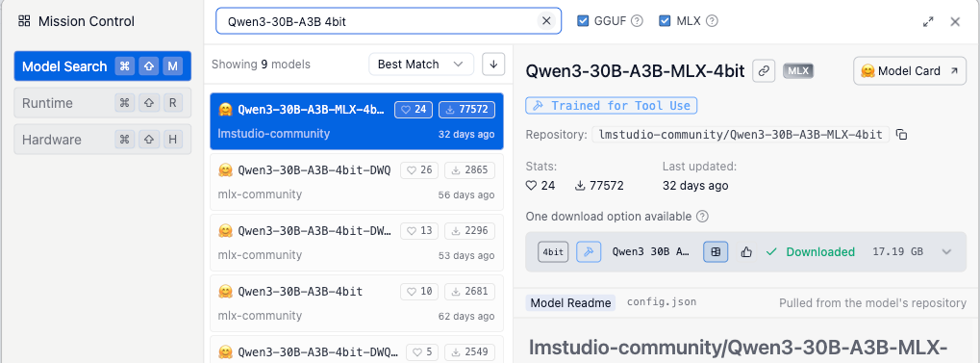Click the thumbs up icon in download row
This screenshot has width=980, height=363.
tap(746, 251)
